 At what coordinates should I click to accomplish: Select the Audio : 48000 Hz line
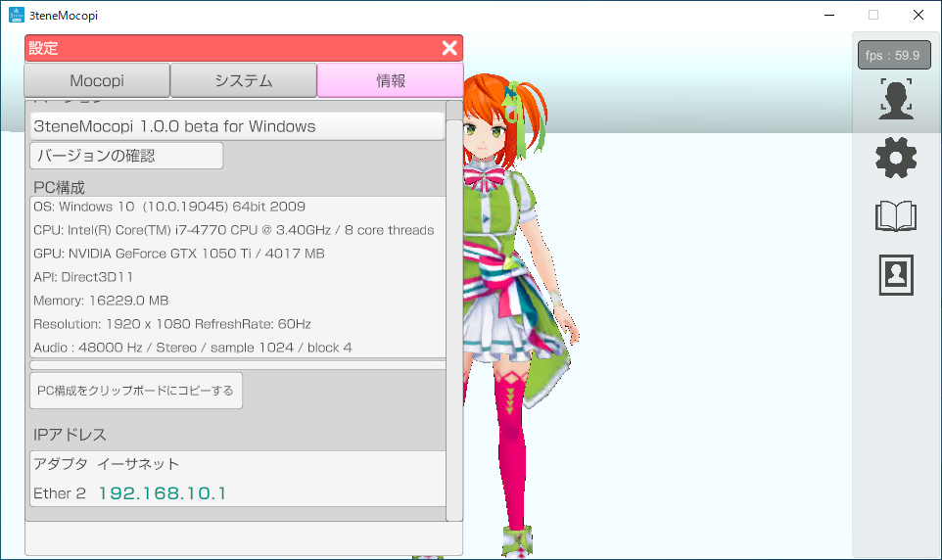pos(193,348)
